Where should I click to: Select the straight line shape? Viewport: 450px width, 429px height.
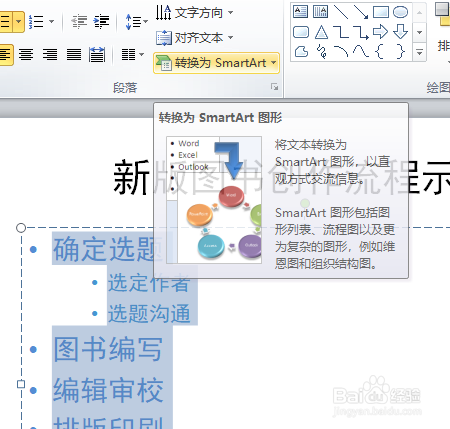click(x=341, y=12)
